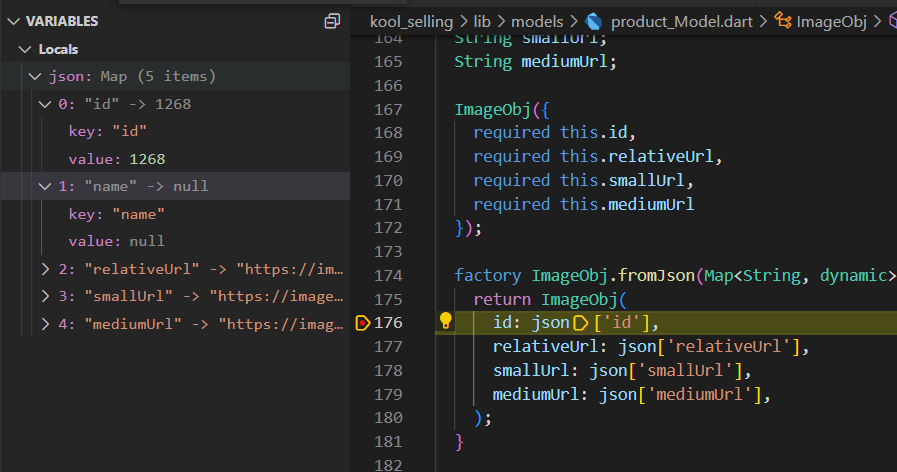Open models folder in breadcrumb
This screenshot has height=472, width=897.
pyautogui.click(x=537, y=22)
